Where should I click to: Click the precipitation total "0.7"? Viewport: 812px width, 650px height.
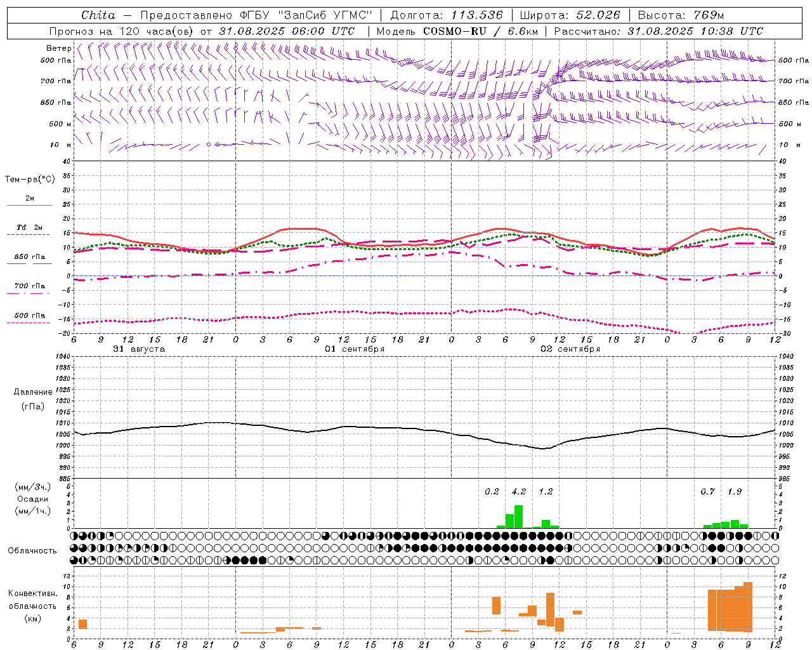pyautogui.click(x=707, y=491)
